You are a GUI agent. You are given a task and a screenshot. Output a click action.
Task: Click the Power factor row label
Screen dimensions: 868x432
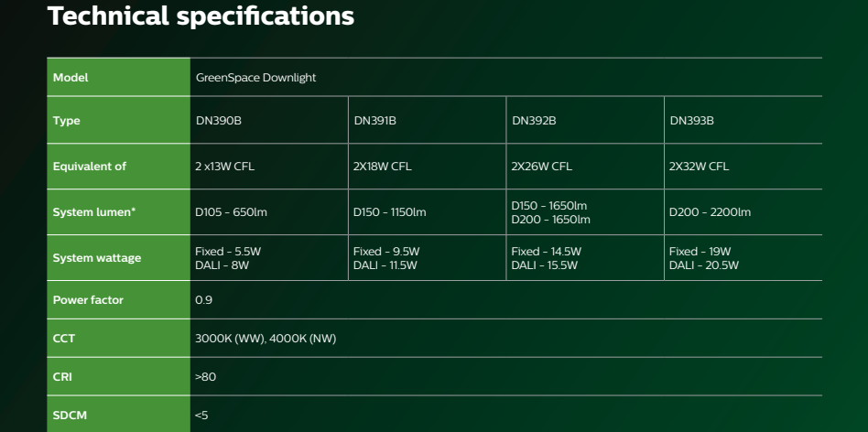88,299
